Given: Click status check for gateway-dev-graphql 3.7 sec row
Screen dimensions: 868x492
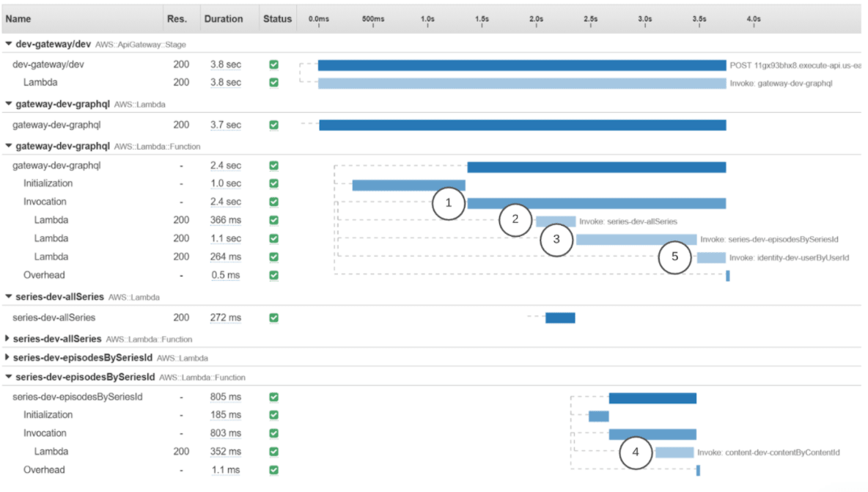Looking at the screenshot, I should pyautogui.click(x=274, y=125).
